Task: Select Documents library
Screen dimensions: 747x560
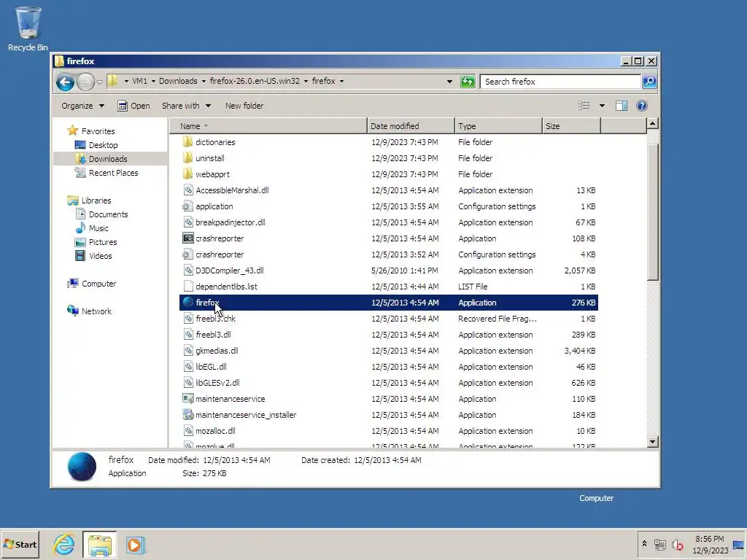Action: (x=101, y=214)
